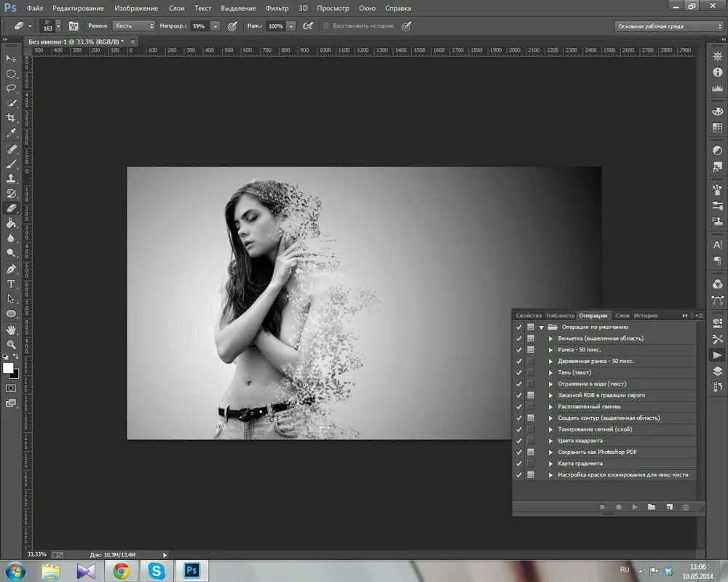Toggle Quick Mask mode
This screenshot has width=728, height=582.
tap(11, 388)
